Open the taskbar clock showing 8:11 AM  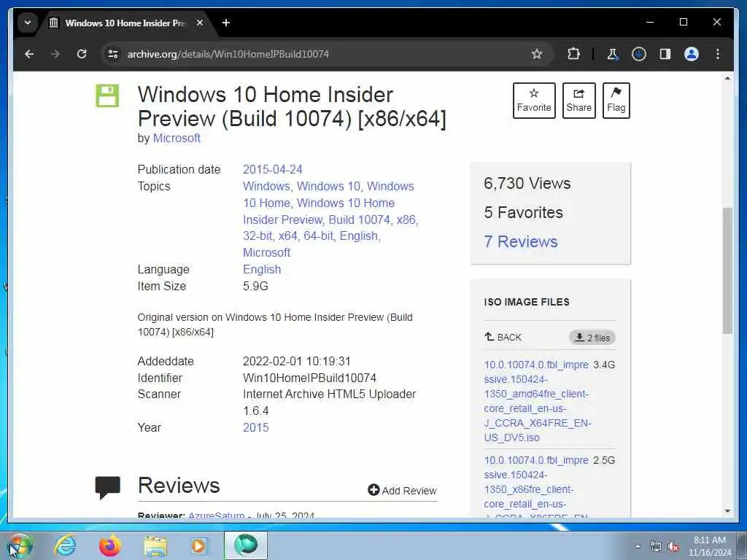(709, 546)
